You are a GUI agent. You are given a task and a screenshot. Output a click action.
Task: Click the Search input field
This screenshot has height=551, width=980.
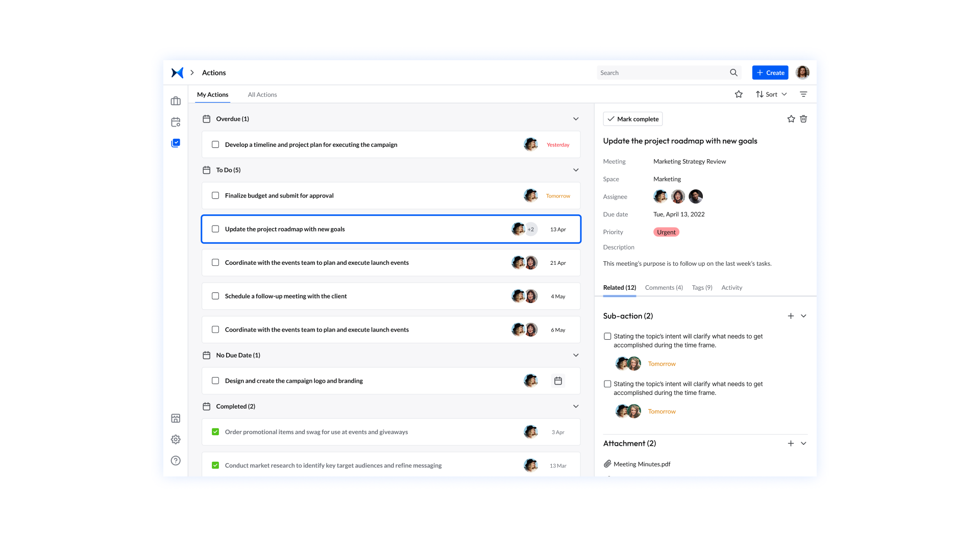point(663,72)
